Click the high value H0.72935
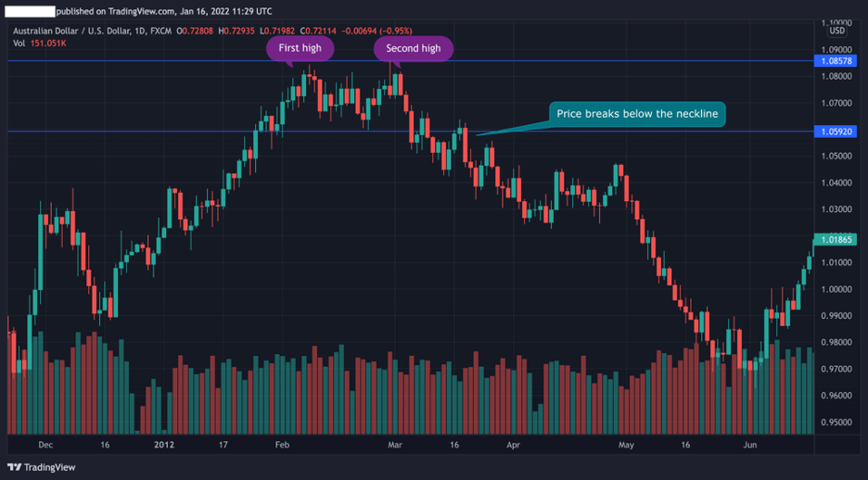The height and width of the screenshot is (480, 868). tap(237, 31)
